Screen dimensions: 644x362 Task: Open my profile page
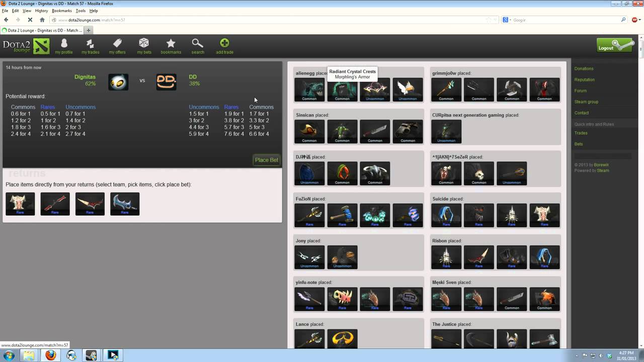tap(64, 46)
